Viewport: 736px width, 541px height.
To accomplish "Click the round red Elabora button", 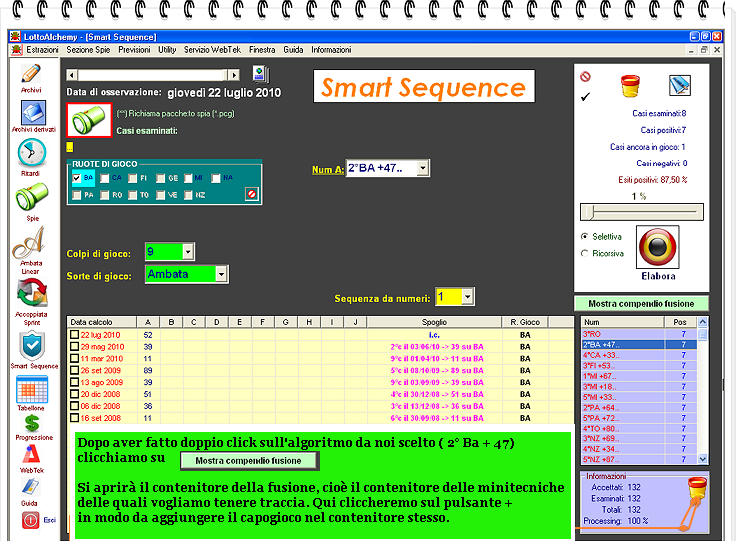I will point(658,247).
